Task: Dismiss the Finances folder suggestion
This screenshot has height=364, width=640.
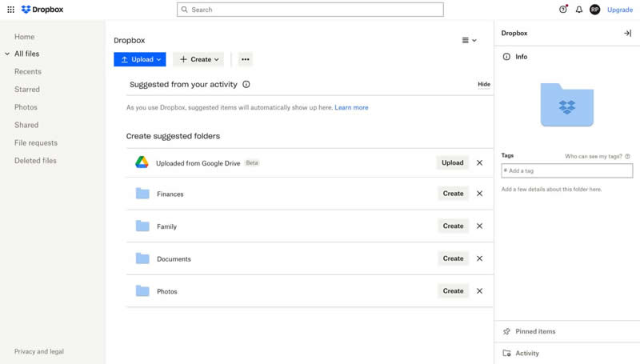Action: coord(479,194)
